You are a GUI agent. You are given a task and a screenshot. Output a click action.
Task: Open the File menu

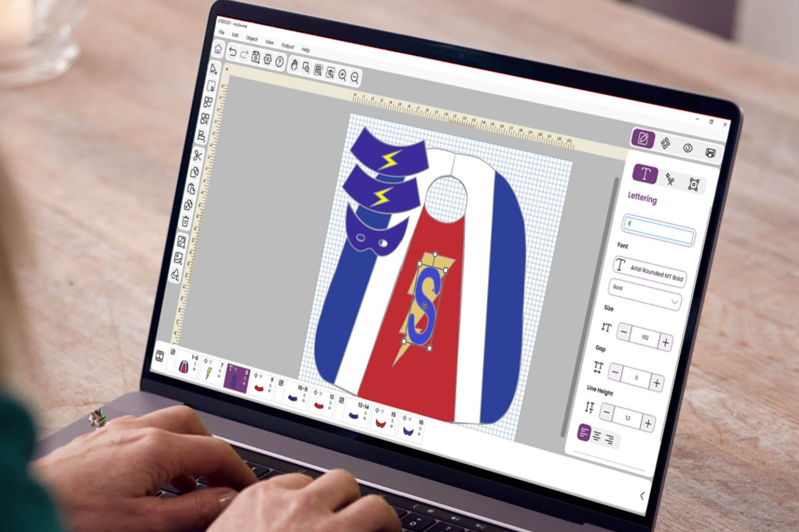(222, 32)
